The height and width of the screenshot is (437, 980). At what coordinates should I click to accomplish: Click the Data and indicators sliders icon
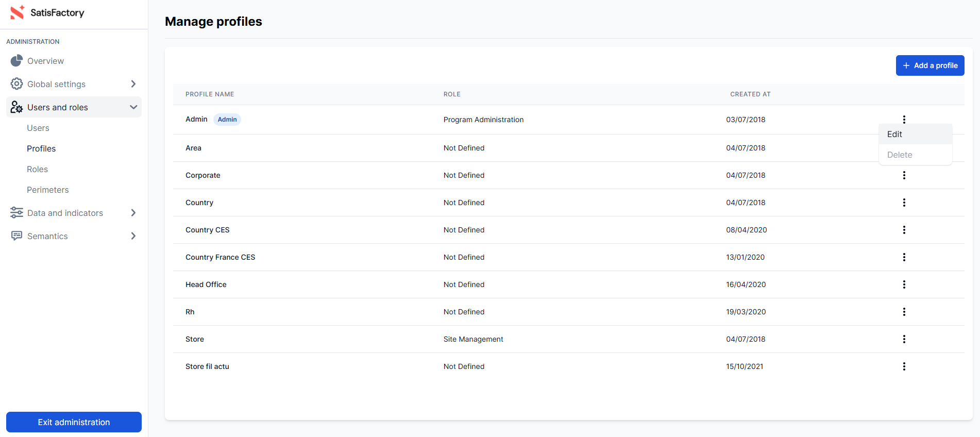pyautogui.click(x=16, y=213)
